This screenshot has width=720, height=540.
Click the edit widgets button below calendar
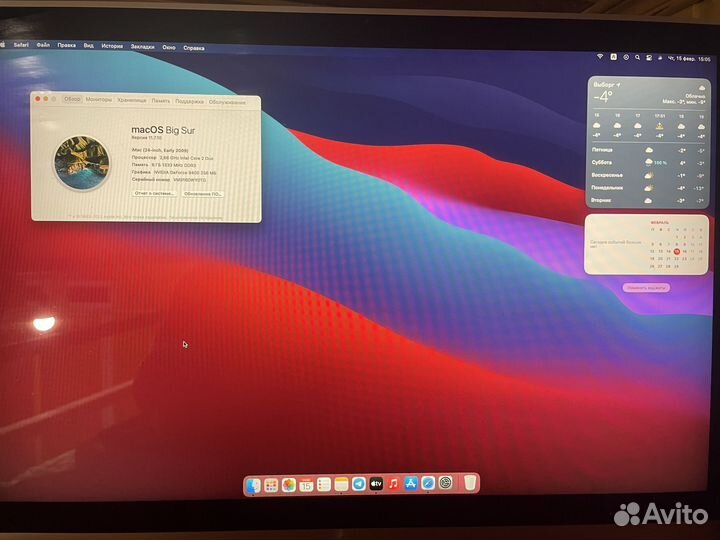[x=646, y=287]
